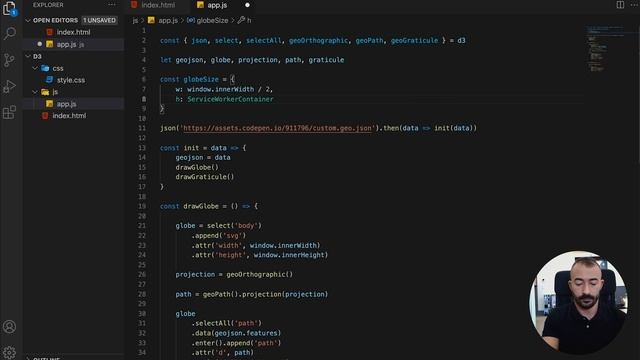This screenshot has height=360, width=640.
Task: Expand the Outline section
Action: (x=28, y=358)
